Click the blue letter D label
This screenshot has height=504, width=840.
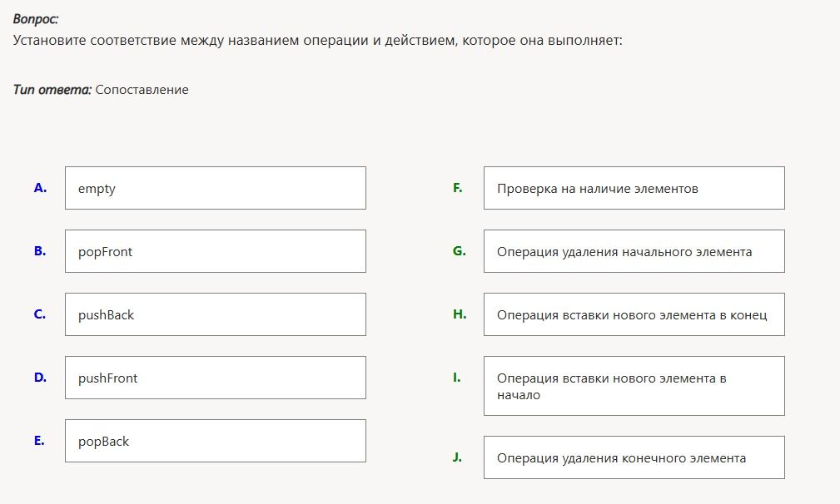(x=40, y=378)
